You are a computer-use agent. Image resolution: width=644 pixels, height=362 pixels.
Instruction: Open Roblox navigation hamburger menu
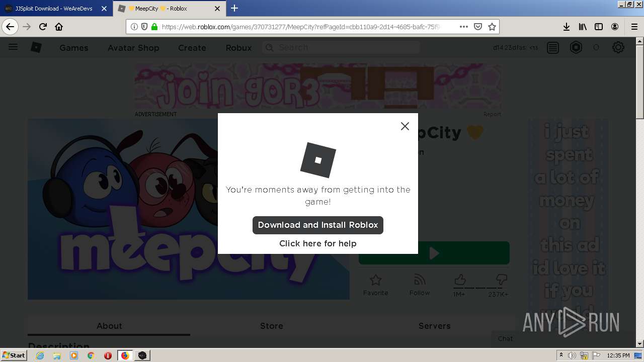pos(13,47)
